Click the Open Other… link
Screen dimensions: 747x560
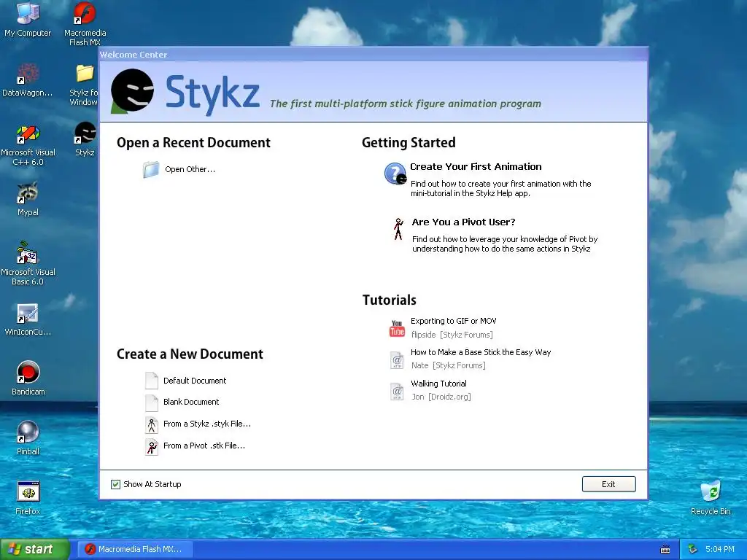[x=190, y=169]
